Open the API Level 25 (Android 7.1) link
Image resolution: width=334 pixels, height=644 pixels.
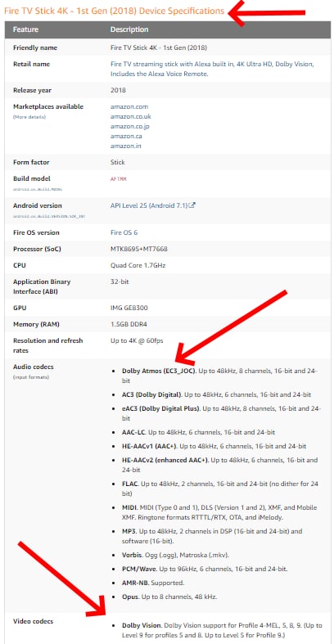point(149,205)
